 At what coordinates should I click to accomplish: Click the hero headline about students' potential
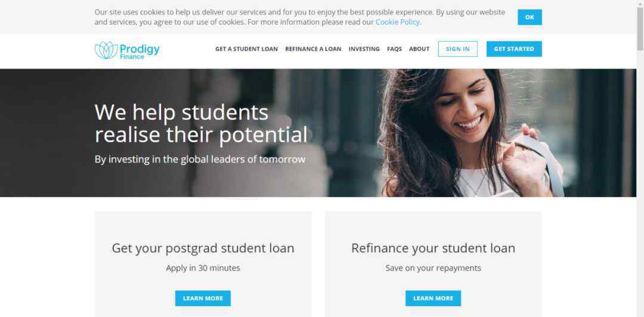[x=201, y=123]
